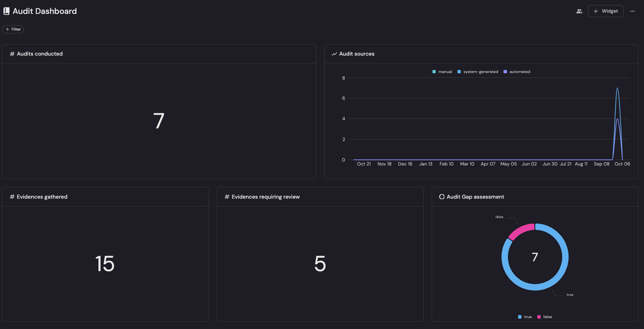Click the Audit Dashboard book icon
Screen dimensions: 644x329
click(7, 11)
